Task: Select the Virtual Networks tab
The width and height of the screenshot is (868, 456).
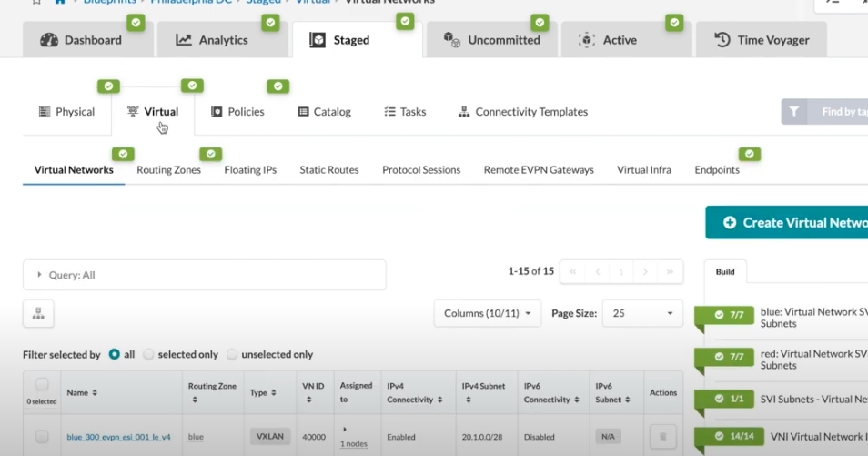Action: (x=74, y=170)
